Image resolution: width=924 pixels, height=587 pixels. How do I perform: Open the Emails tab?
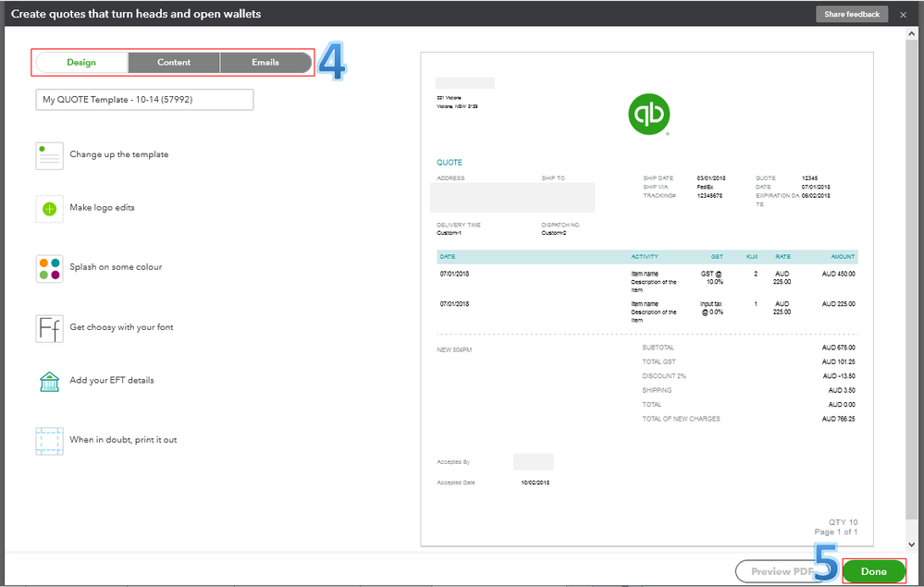265,63
